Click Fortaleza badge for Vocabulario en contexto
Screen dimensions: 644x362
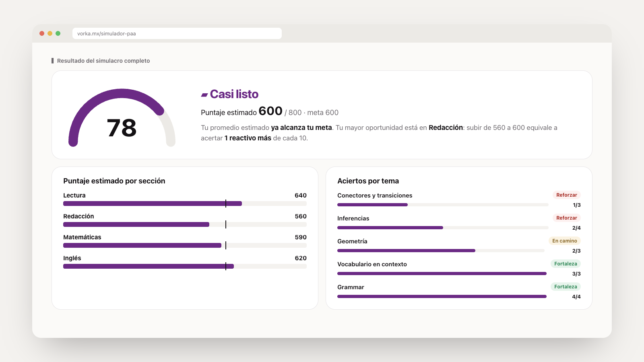pos(566,264)
